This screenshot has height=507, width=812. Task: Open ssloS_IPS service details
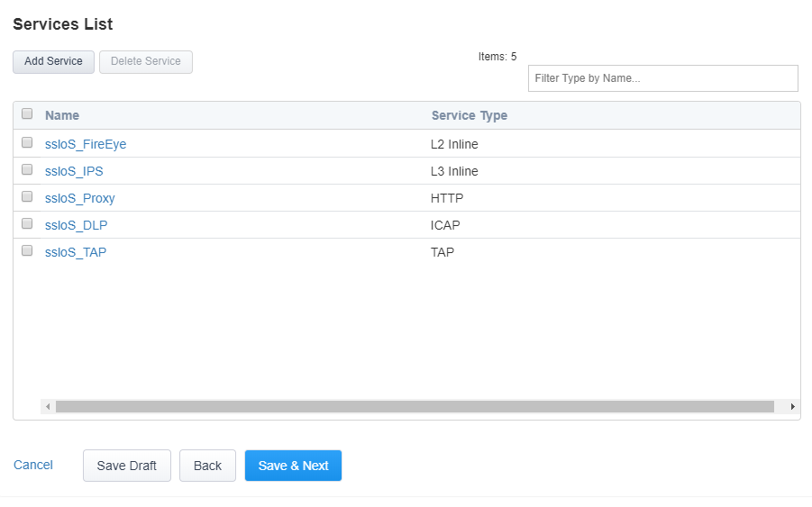74,171
